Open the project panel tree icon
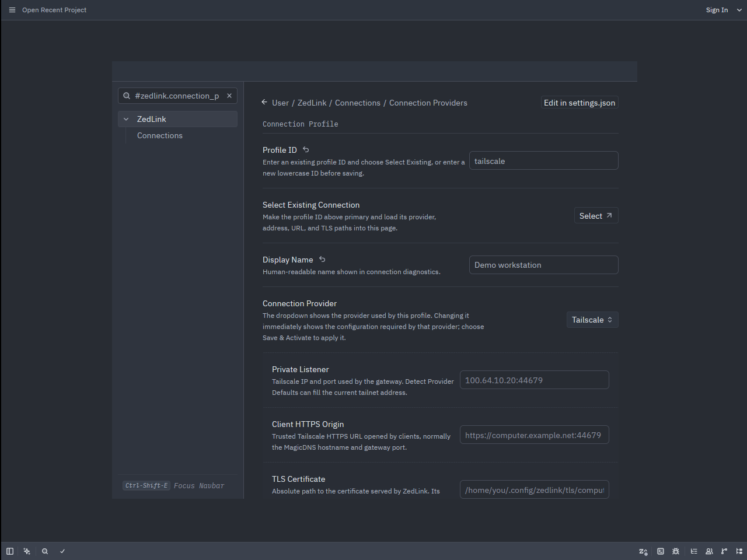 739,551
